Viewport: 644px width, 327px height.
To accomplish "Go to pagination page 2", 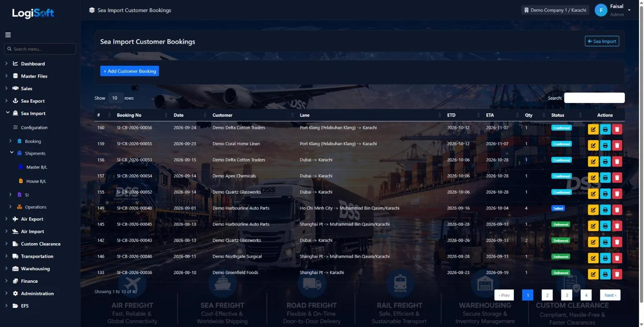I will tap(547, 295).
